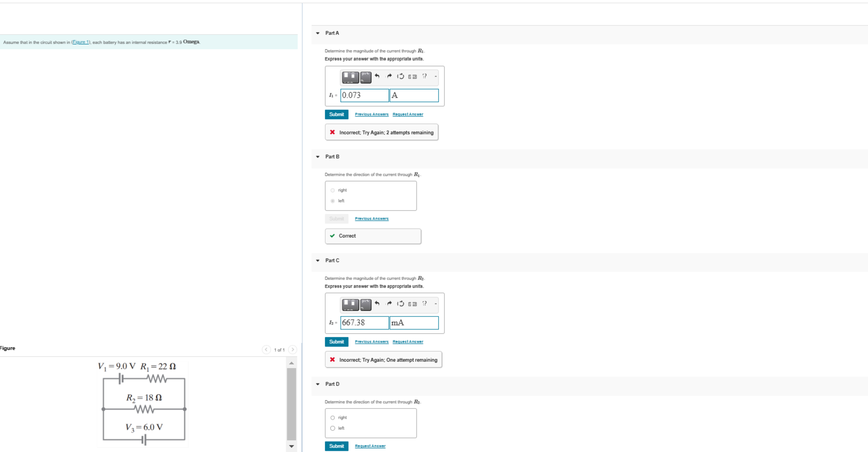
Task: Click the 'Correct' feedback box in Part B
Action: [x=373, y=236]
